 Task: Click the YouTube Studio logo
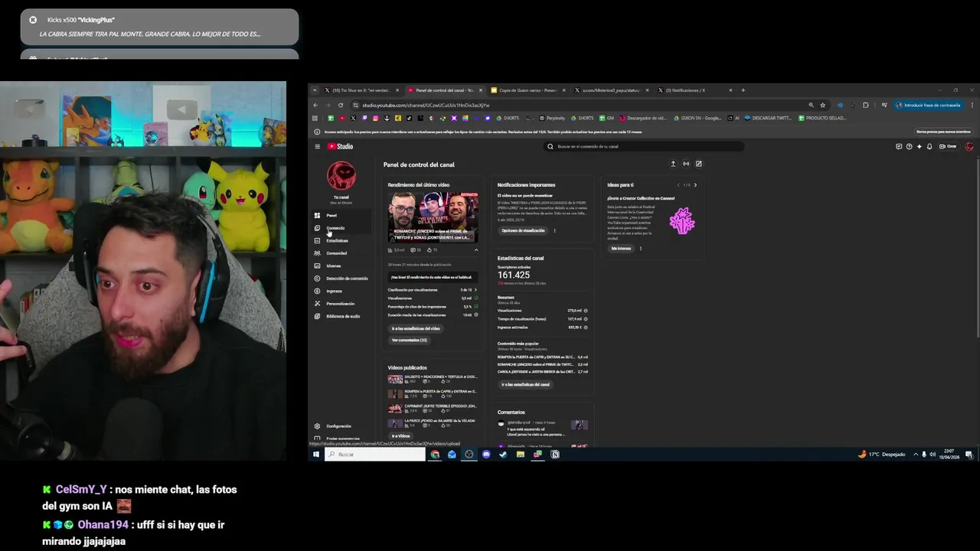[x=341, y=146]
